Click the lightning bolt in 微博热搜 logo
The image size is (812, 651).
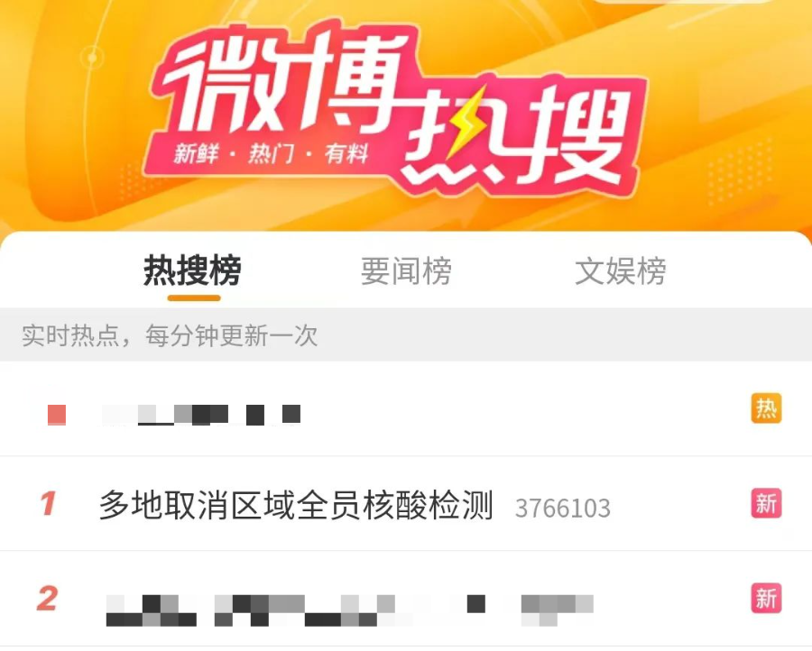point(466,124)
